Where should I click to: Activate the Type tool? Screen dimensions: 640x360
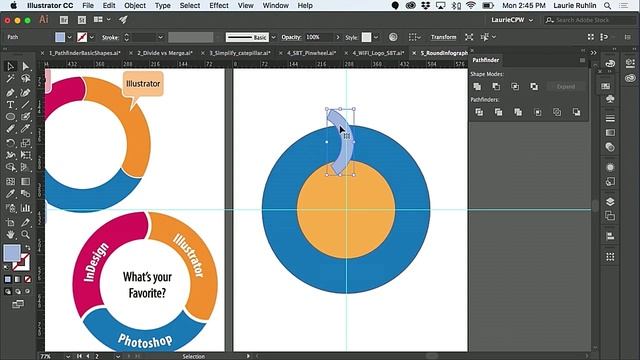[x=11, y=105]
